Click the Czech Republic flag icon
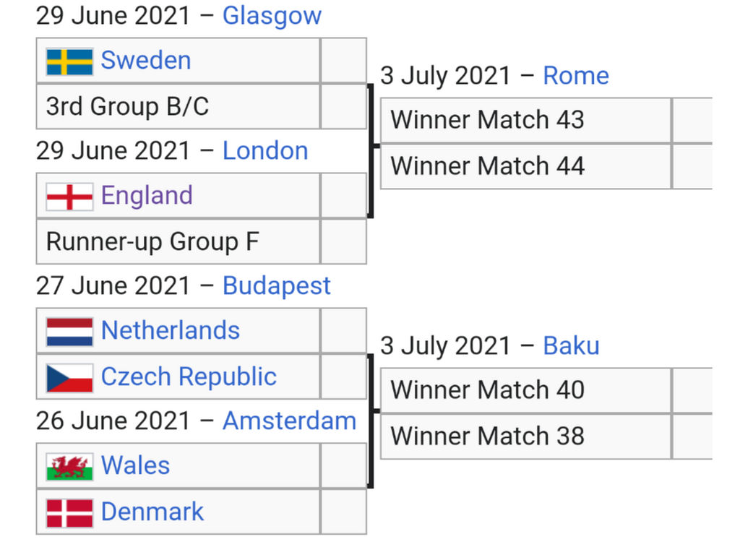This screenshot has width=740, height=560. (x=69, y=377)
